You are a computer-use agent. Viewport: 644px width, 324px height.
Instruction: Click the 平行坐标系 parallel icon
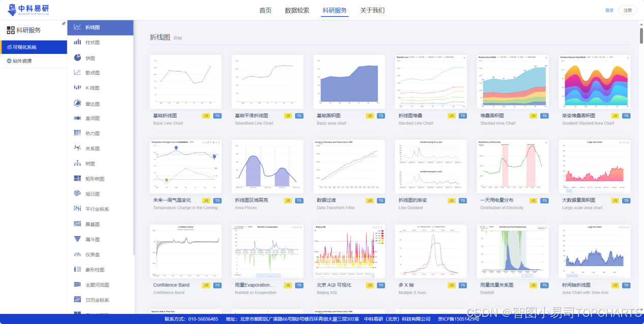77,209
